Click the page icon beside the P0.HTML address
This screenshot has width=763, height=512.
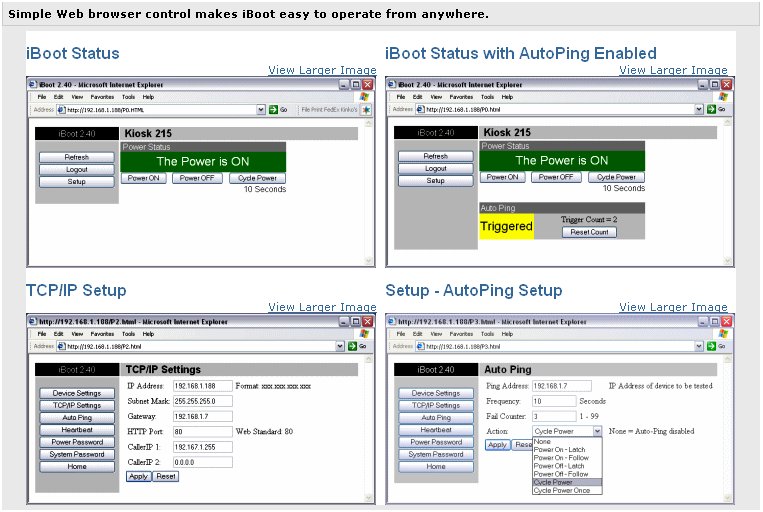(61, 110)
